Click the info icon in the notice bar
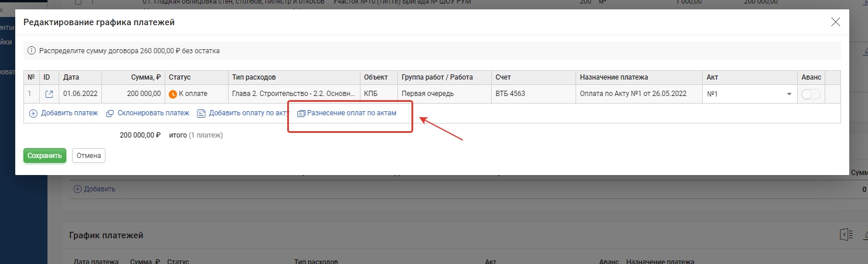This screenshot has width=868, height=264. (32, 51)
